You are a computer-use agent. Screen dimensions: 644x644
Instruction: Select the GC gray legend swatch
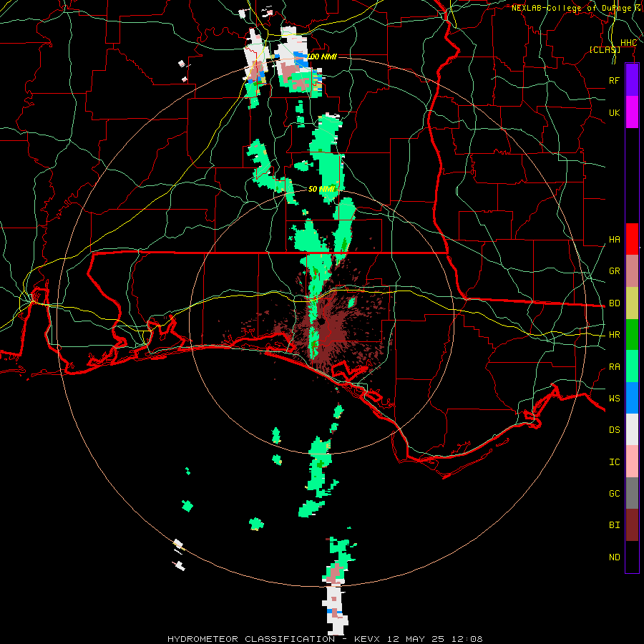[632, 493]
